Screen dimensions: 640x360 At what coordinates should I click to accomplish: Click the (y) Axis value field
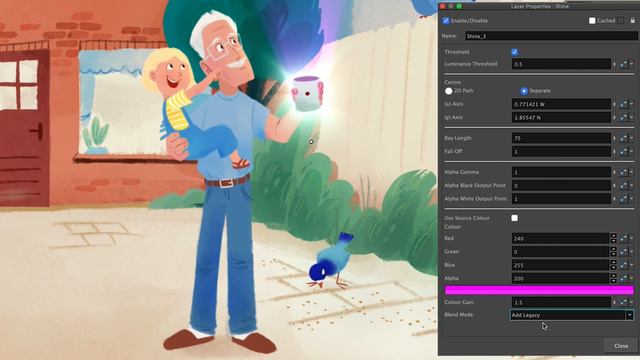click(x=561, y=118)
